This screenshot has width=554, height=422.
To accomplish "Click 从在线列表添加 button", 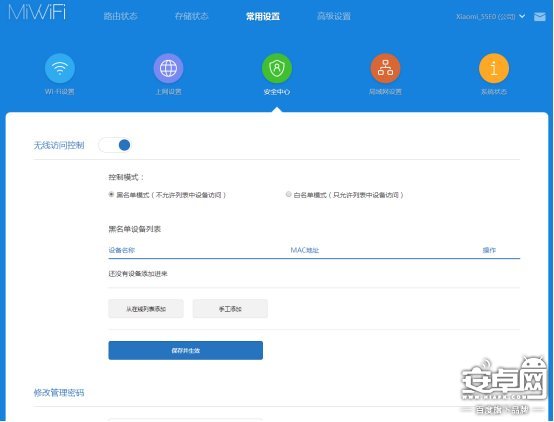I will coord(146,309).
